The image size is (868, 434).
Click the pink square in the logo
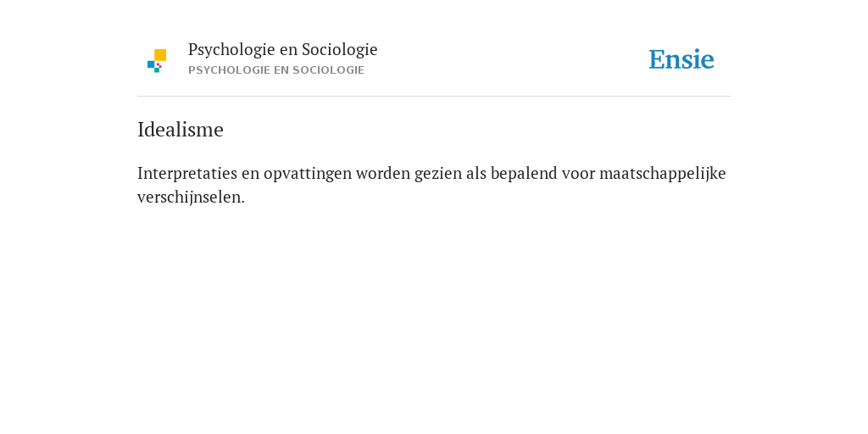(159, 65)
